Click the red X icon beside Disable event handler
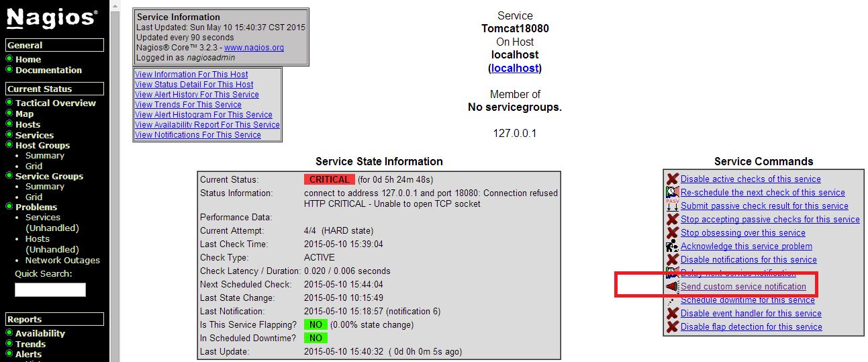The width and height of the screenshot is (868, 362). tap(672, 314)
